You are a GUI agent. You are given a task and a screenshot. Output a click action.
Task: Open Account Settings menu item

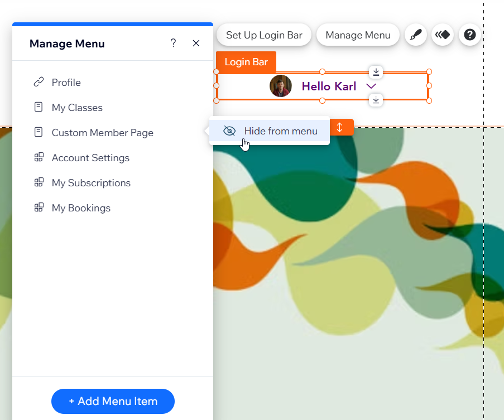[x=90, y=158]
